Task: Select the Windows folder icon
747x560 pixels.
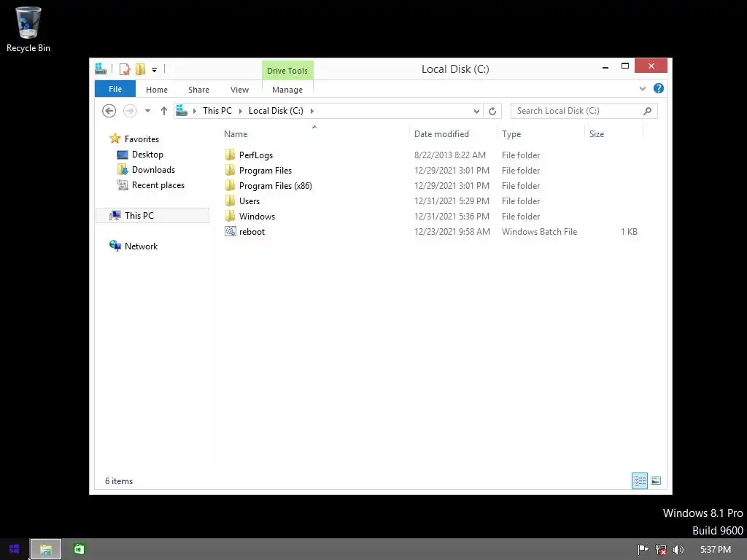Action: click(x=230, y=216)
